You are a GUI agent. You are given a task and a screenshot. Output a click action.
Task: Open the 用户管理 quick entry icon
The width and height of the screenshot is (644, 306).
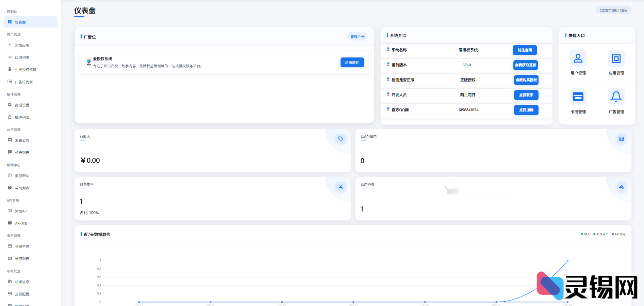pos(578,58)
